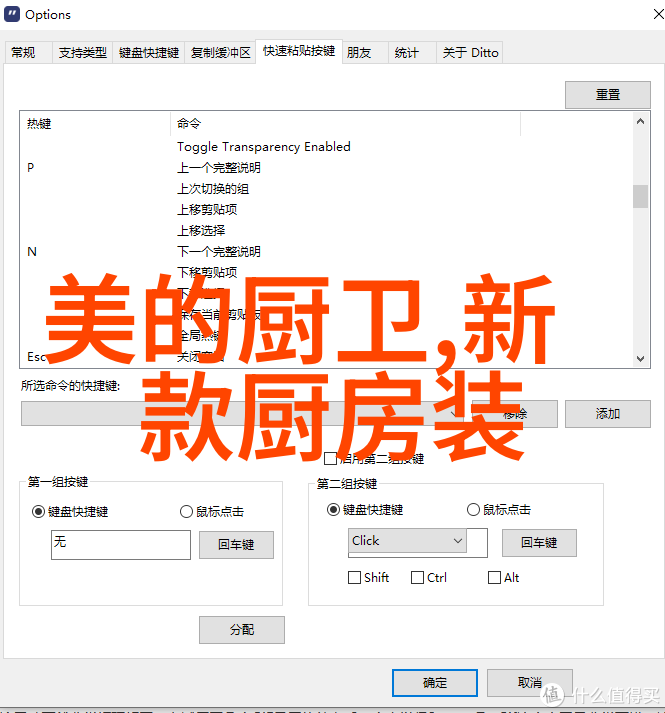This screenshot has height=713, width=665.
Task: Click the 重置 button
Action: pyautogui.click(x=608, y=95)
